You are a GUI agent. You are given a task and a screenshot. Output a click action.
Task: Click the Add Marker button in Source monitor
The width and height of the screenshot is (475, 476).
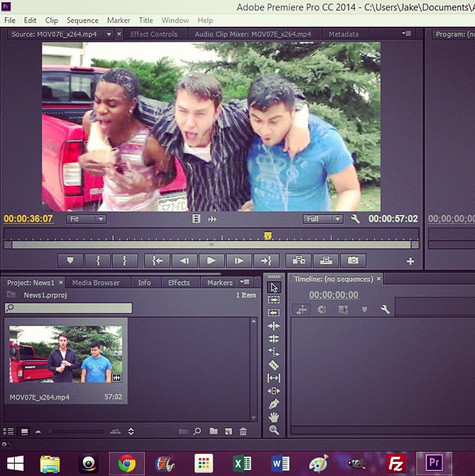click(70, 260)
